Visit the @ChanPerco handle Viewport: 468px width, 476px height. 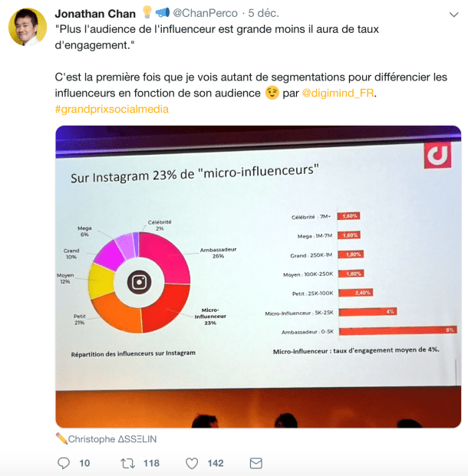[x=205, y=13]
